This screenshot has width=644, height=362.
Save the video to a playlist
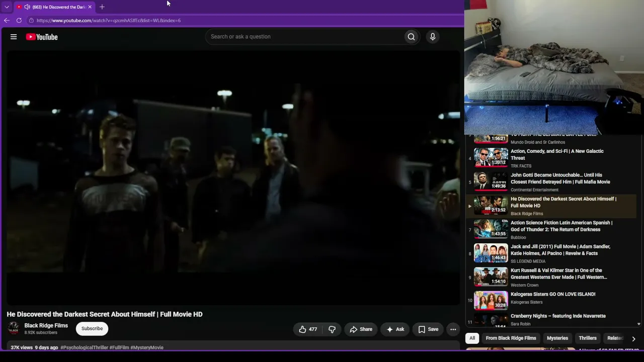[428, 329]
